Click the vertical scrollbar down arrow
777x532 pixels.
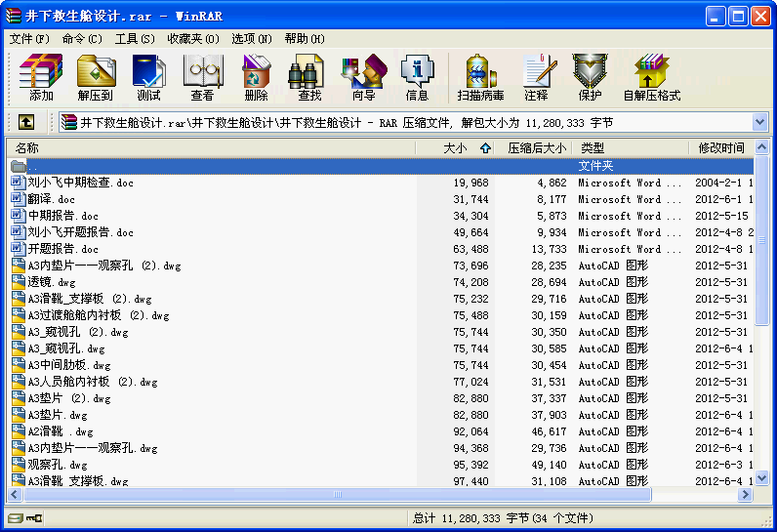tap(761, 478)
